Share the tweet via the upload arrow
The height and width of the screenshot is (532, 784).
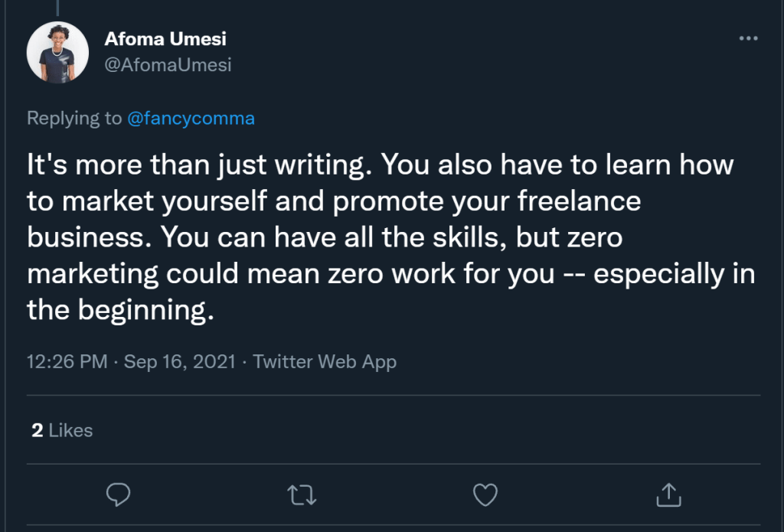(x=668, y=495)
